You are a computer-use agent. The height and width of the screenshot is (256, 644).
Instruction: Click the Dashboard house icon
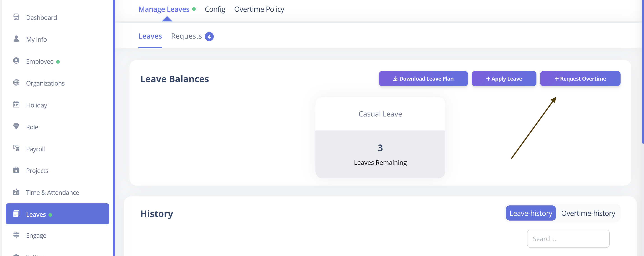point(16,17)
